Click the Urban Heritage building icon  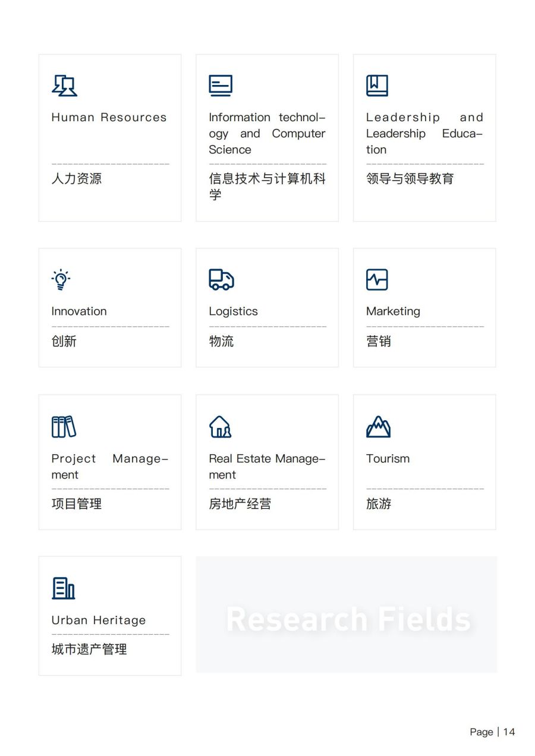click(64, 588)
